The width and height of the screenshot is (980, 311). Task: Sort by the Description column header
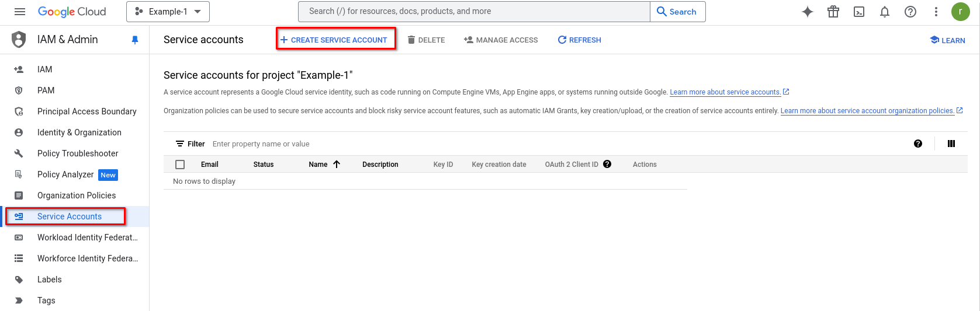[380, 165]
